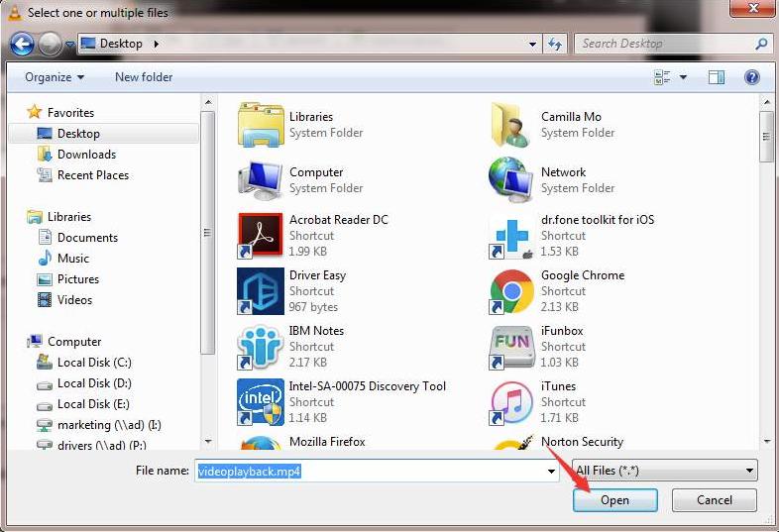Select the Network system folder icon
The image size is (779, 532).
[511, 180]
